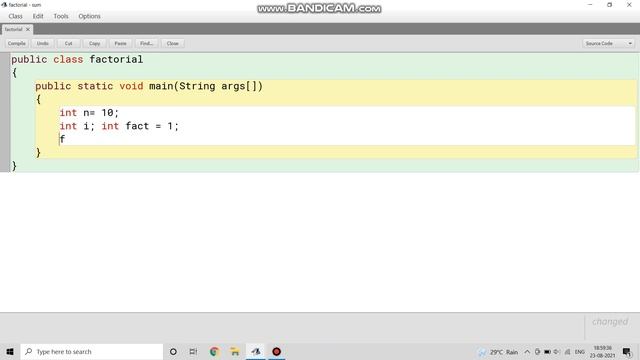Open Task View in the taskbar
The width and height of the screenshot is (640, 360).
(193, 351)
